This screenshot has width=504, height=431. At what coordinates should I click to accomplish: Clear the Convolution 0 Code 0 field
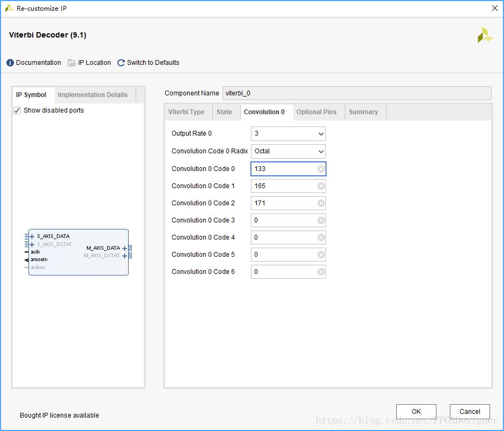pyautogui.click(x=321, y=169)
